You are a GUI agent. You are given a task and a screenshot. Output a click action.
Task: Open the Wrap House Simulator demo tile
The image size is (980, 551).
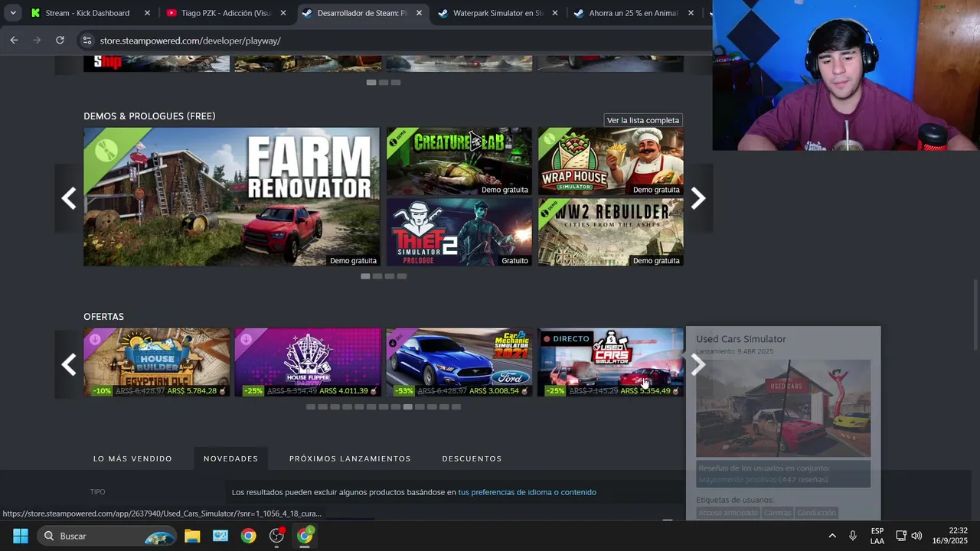coord(610,161)
